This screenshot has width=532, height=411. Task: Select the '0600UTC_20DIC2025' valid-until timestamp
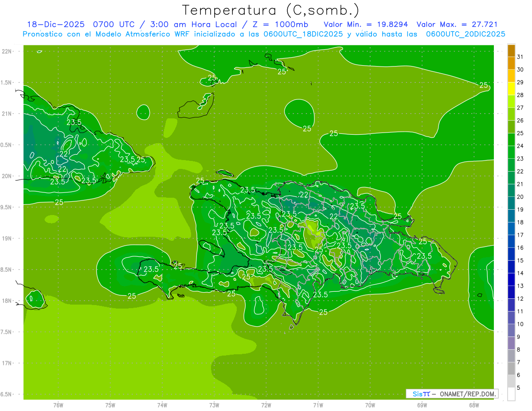(x=466, y=34)
